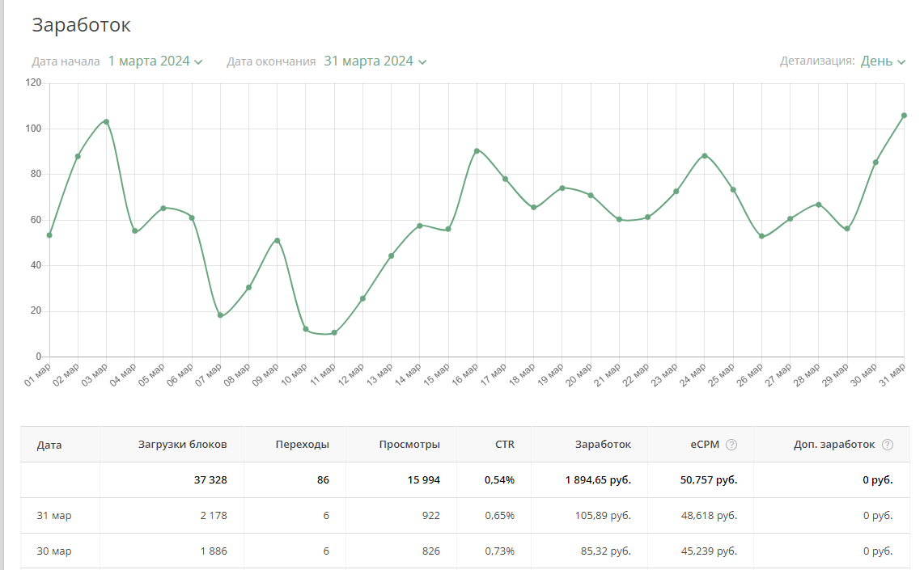This screenshot has height=570, width=924.
Task: Open the start date dropdown 1 марта 2024
Action: tap(155, 61)
